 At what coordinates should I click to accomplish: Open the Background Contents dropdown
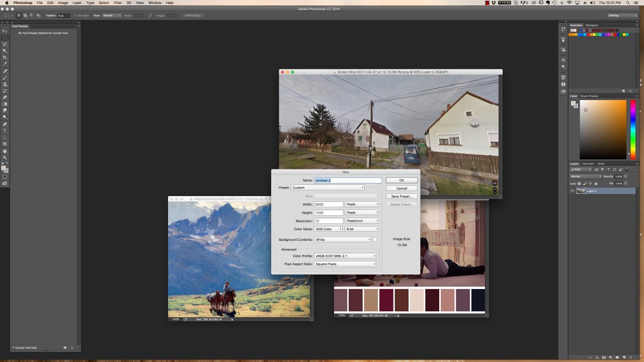(343, 239)
